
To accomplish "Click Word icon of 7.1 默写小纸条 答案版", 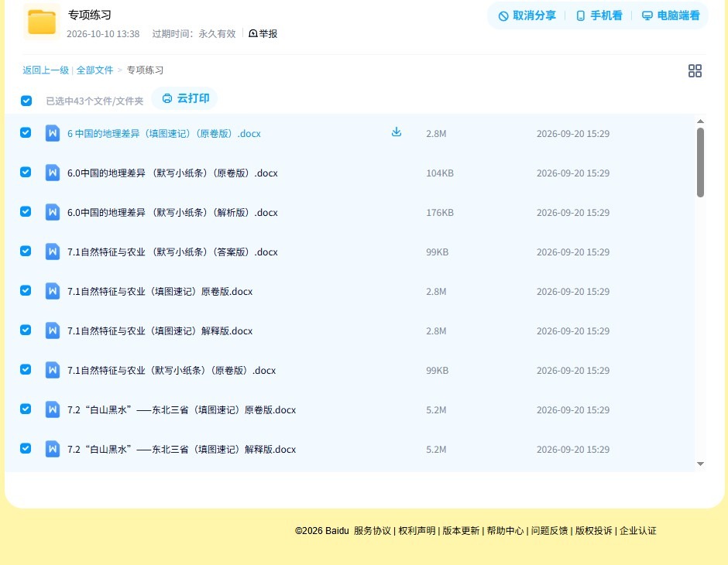I will [x=53, y=252].
